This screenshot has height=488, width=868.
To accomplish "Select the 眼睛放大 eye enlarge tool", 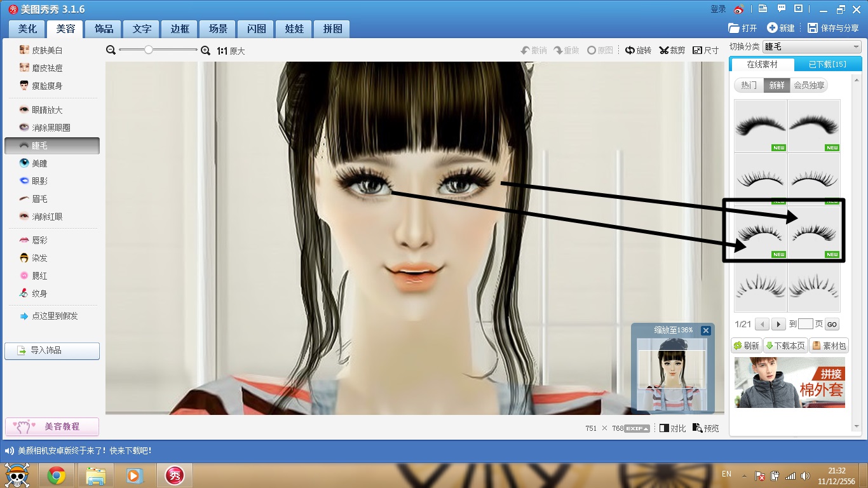I will 41,110.
